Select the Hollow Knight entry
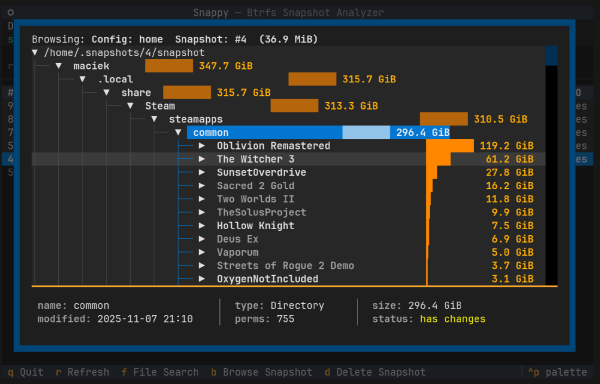The image size is (600, 384). click(256, 226)
